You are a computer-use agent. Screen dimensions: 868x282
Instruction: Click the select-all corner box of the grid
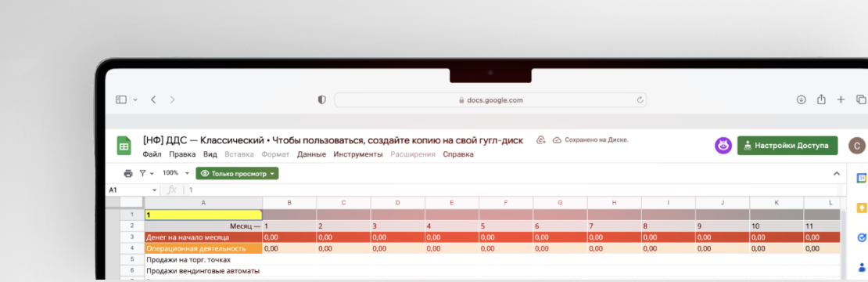(132, 203)
